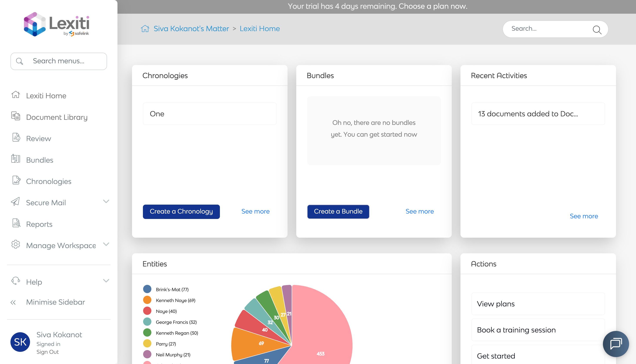Click the Review icon in the sidebar
This screenshot has height=364, width=636.
coord(16,137)
